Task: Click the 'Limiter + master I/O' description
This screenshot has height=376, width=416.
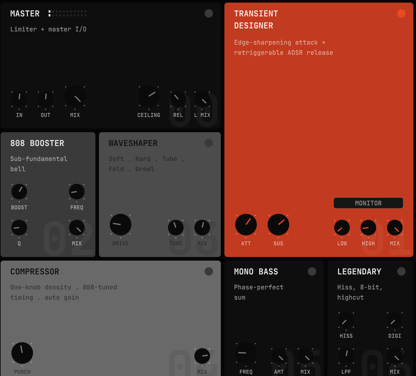Action: pyautogui.click(x=48, y=29)
